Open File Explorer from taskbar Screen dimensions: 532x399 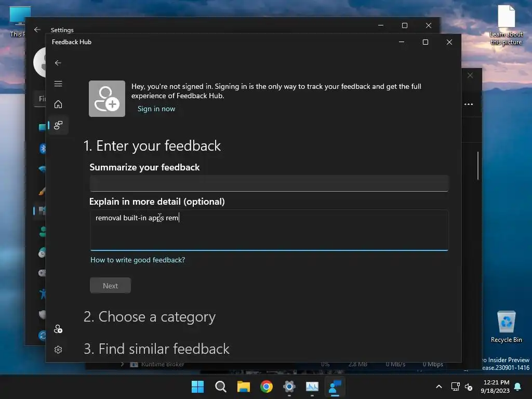244,387
